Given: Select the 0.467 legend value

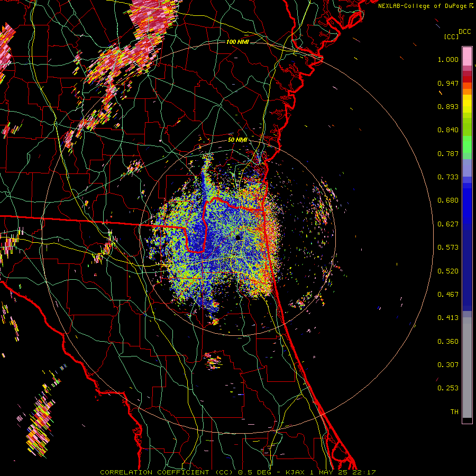Looking at the screenshot, I should tap(448, 294).
